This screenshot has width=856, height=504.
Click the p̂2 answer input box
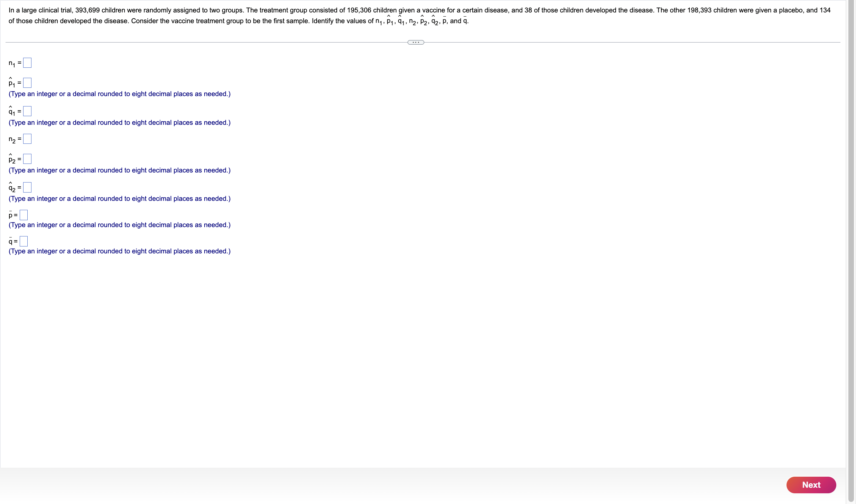tap(27, 159)
